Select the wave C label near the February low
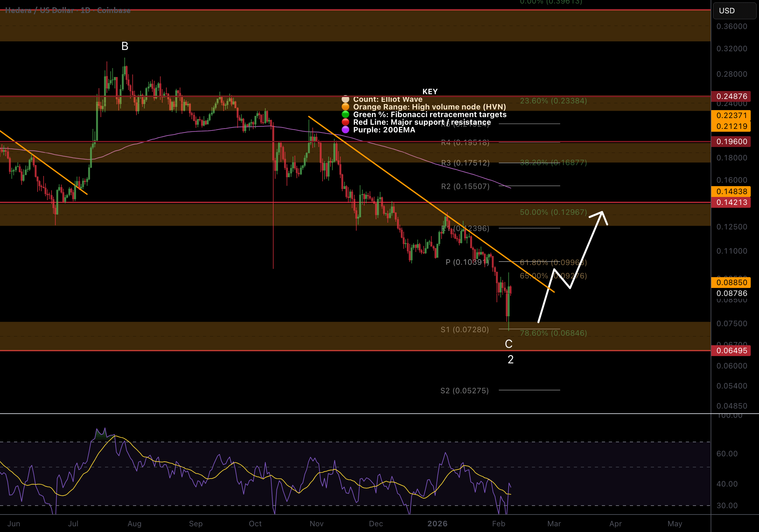The height and width of the screenshot is (532, 759). 508,344
